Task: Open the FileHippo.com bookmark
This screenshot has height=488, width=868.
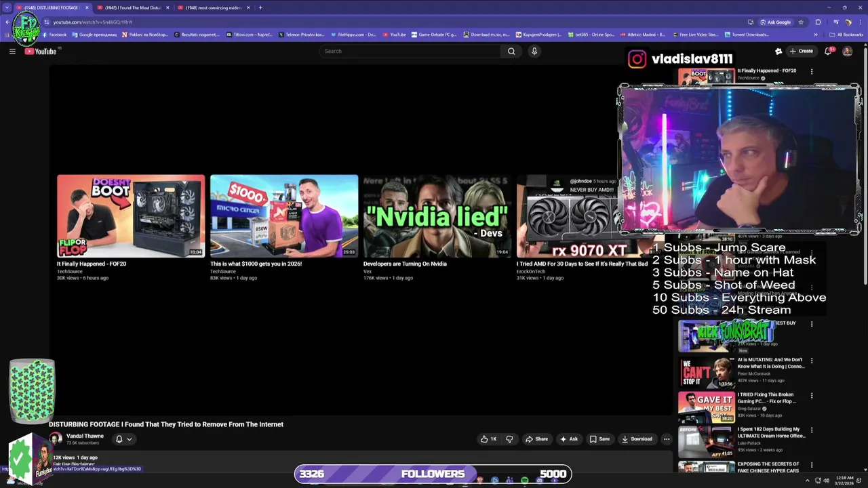Action: click(353, 35)
